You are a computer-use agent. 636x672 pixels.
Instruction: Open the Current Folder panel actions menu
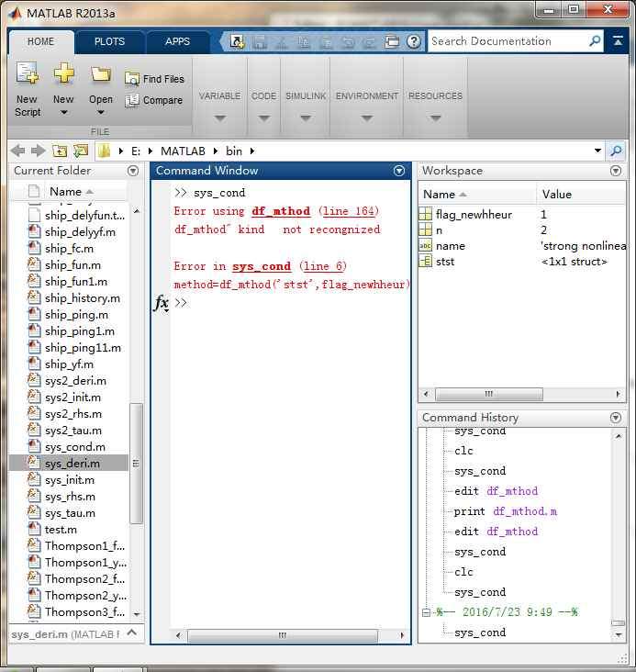click(133, 171)
